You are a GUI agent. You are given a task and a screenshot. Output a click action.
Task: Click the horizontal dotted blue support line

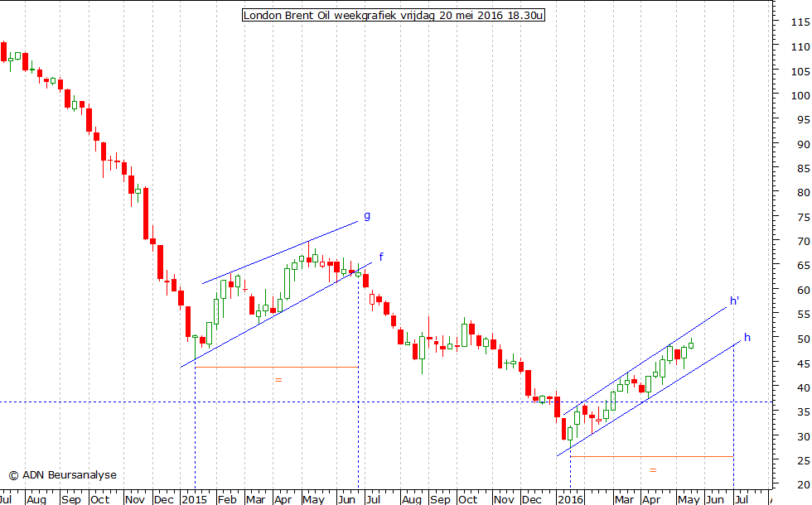click(x=386, y=402)
